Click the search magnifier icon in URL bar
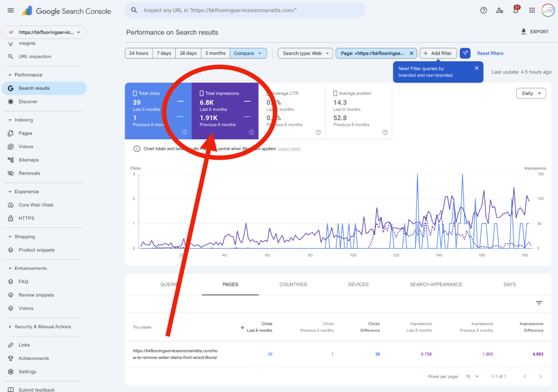This screenshot has width=558, height=392. [x=134, y=10]
